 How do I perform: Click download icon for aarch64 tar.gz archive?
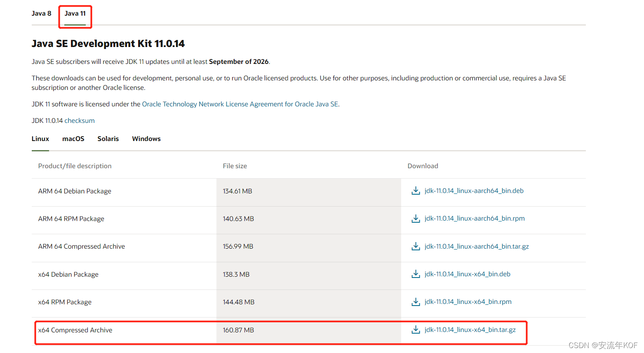(x=416, y=246)
